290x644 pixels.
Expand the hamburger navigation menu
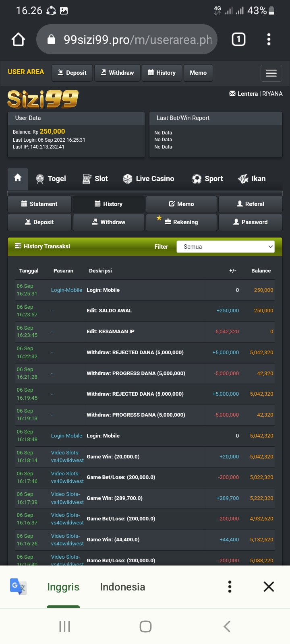(271, 73)
